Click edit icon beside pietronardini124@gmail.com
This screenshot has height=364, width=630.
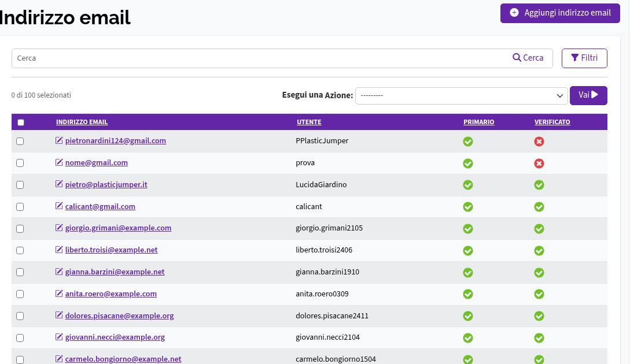(x=59, y=140)
